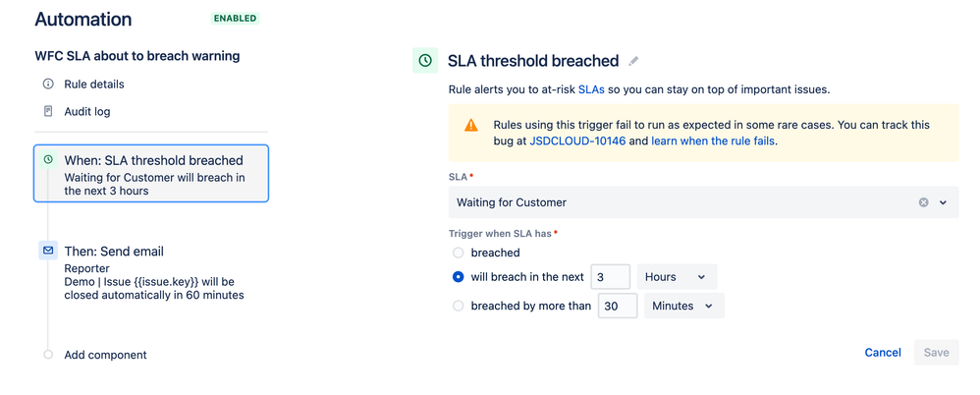
Task: Click the hours number field showing 3
Action: (x=611, y=277)
